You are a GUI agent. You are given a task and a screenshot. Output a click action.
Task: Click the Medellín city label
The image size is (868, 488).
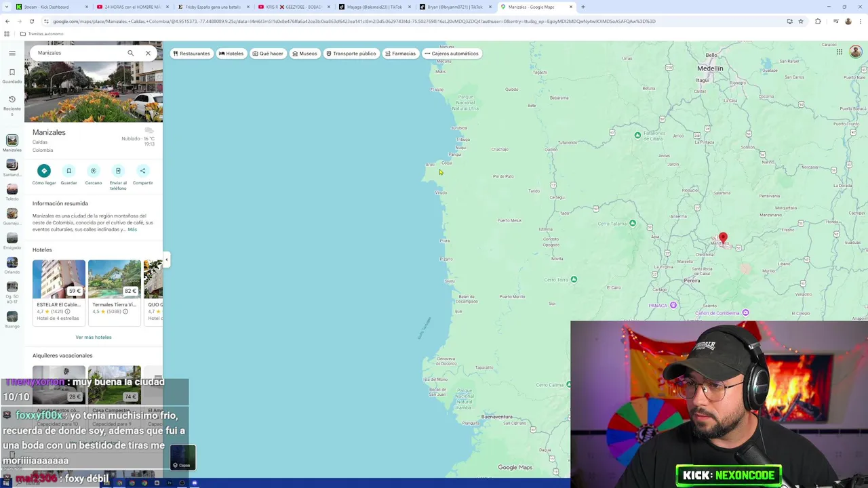pyautogui.click(x=710, y=68)
